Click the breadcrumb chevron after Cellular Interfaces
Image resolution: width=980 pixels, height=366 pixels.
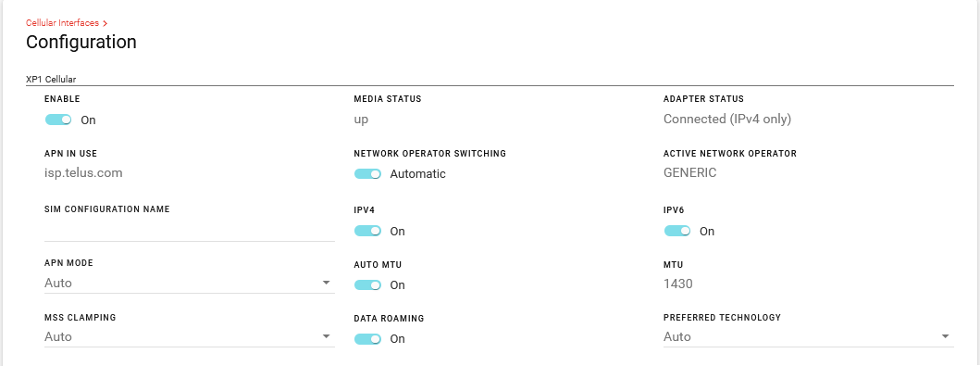point(105,24)
